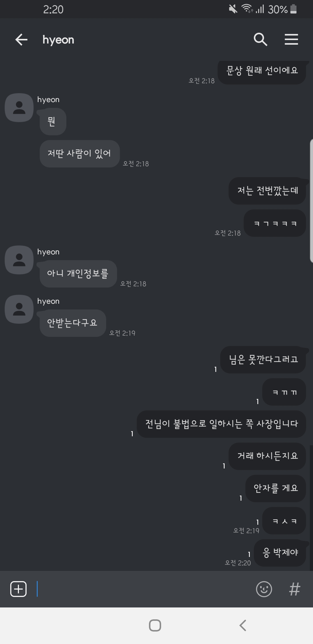Tap the battery status icon
Viewport: 313px width, 644px height.
[294, 9]
